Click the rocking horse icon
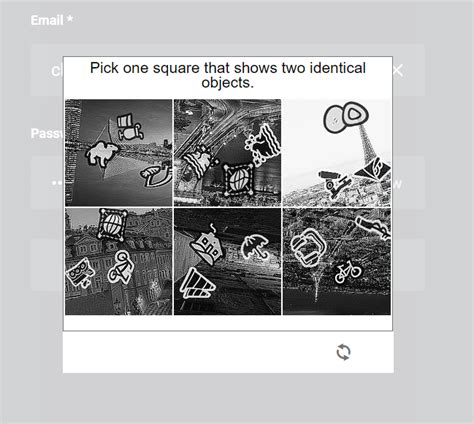Viewport: 474px width, 424px height. (157, 174)
